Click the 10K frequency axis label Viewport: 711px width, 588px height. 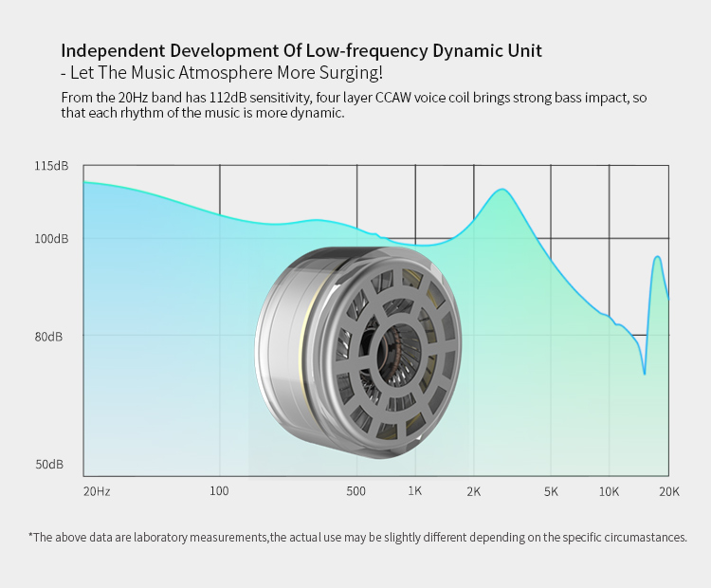pos(609,491)
